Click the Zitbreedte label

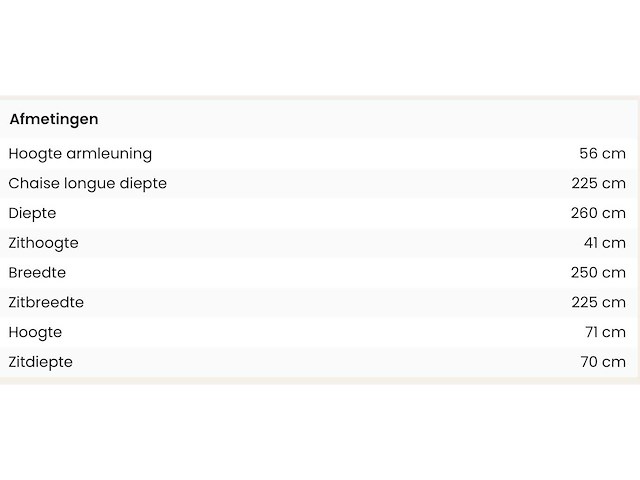pyautogui.click(x=46, y=302)
